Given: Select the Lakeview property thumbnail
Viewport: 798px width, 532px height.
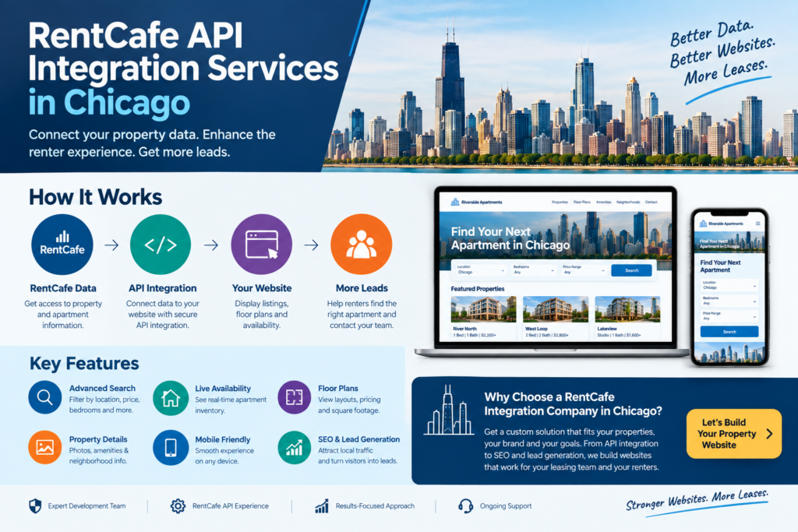Looking at the screenshot, I should pos(628,309).
